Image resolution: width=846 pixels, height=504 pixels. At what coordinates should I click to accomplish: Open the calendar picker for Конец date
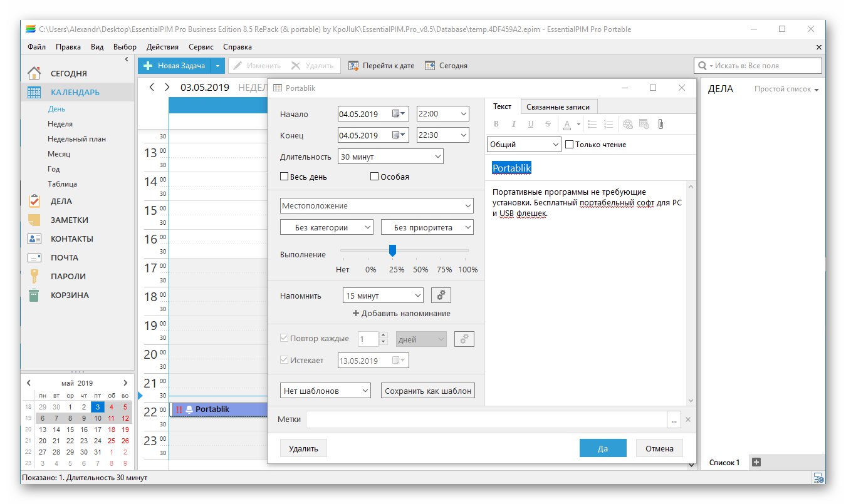[x=399, y=135]
